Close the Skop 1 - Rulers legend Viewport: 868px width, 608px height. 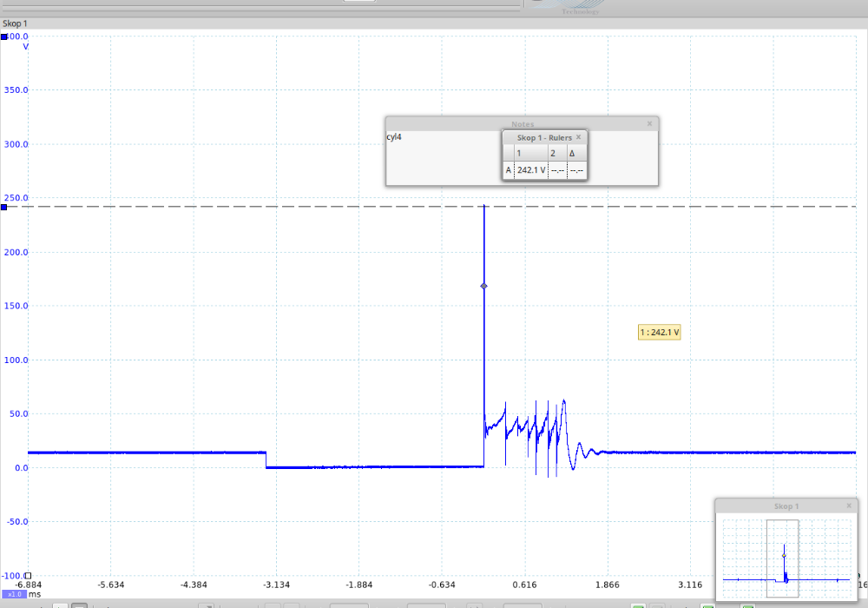pyautogui.click(x=579, y=137)
